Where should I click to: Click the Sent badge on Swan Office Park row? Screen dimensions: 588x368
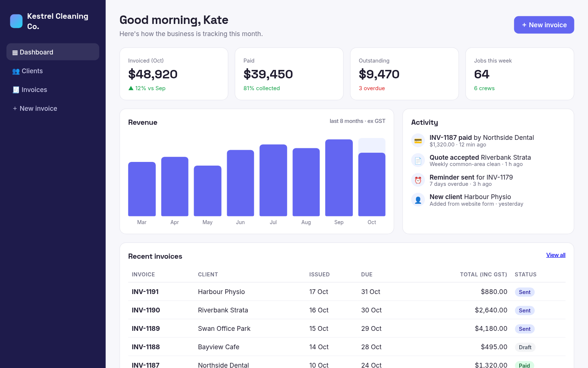pyautogui.click(x=524, y=329)
